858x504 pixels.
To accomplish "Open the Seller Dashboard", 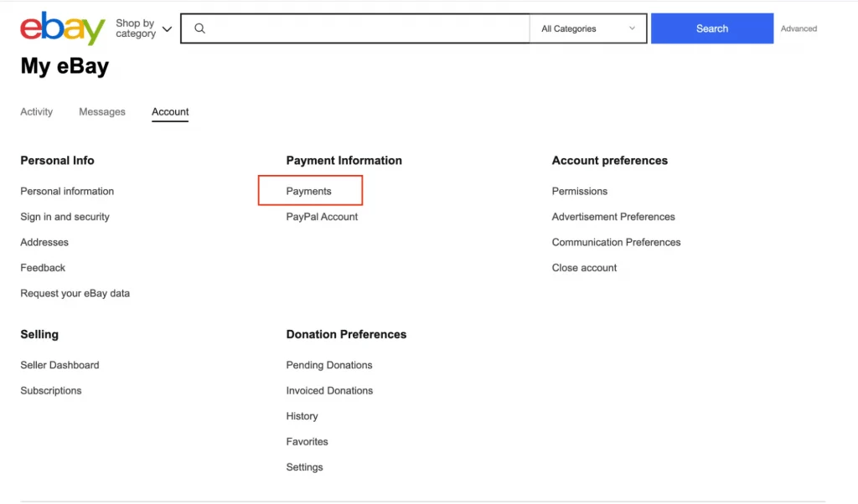I will coord(59,364).
